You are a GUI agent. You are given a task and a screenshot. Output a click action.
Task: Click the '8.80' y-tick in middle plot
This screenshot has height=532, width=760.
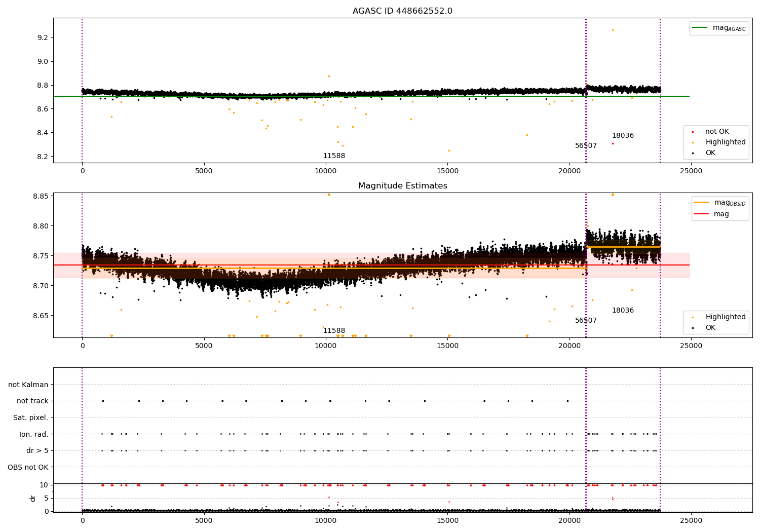coord(41,226)
